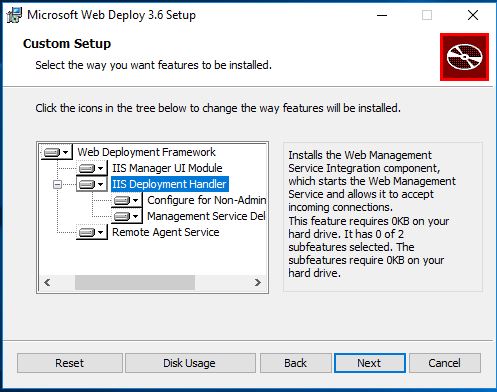Screen dimensions: 497x392
Task: Go Back to the previous setup page
Action: (295, 363)
